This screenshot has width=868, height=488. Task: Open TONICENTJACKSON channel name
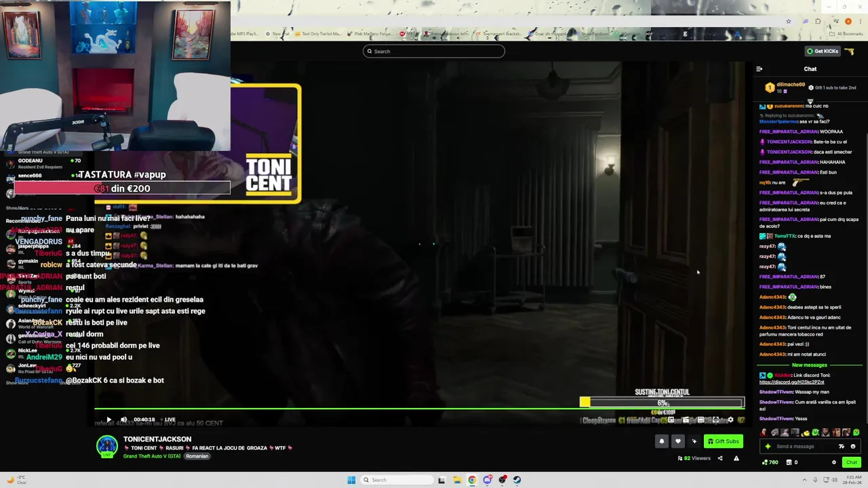point(157,439)
